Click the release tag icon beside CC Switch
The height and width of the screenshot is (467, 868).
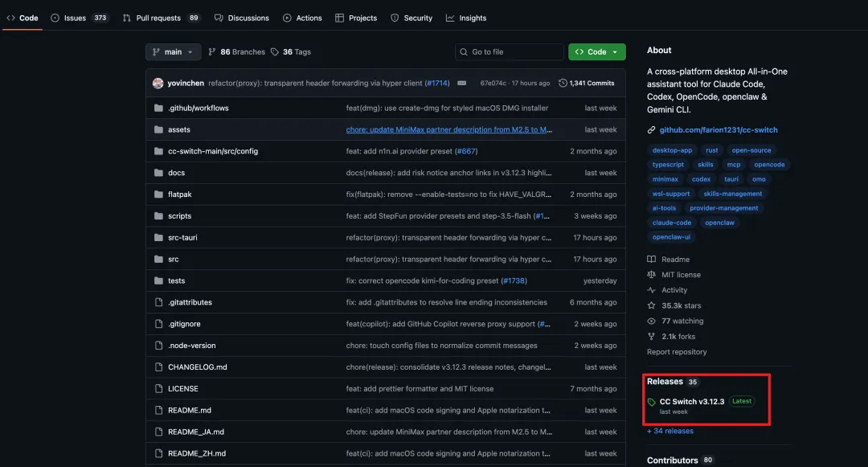pos(652,402)
